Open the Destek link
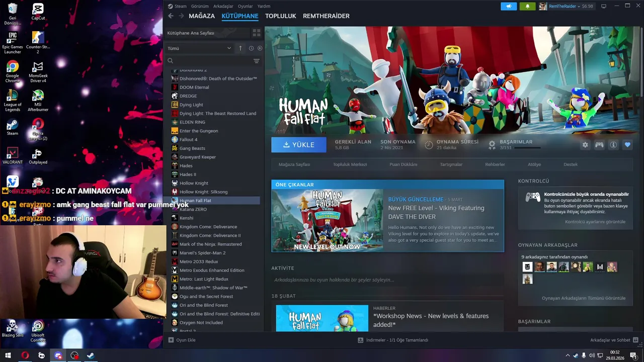This screenshot has width=644, height=362. (571, 164)
